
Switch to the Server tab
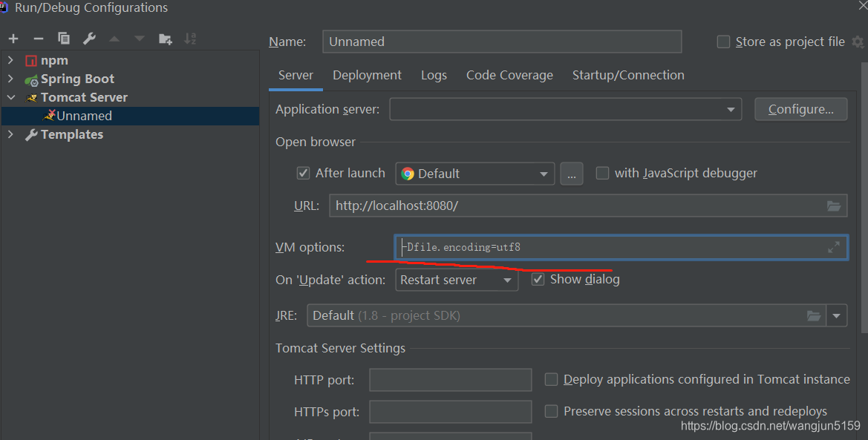click(296, 75)
